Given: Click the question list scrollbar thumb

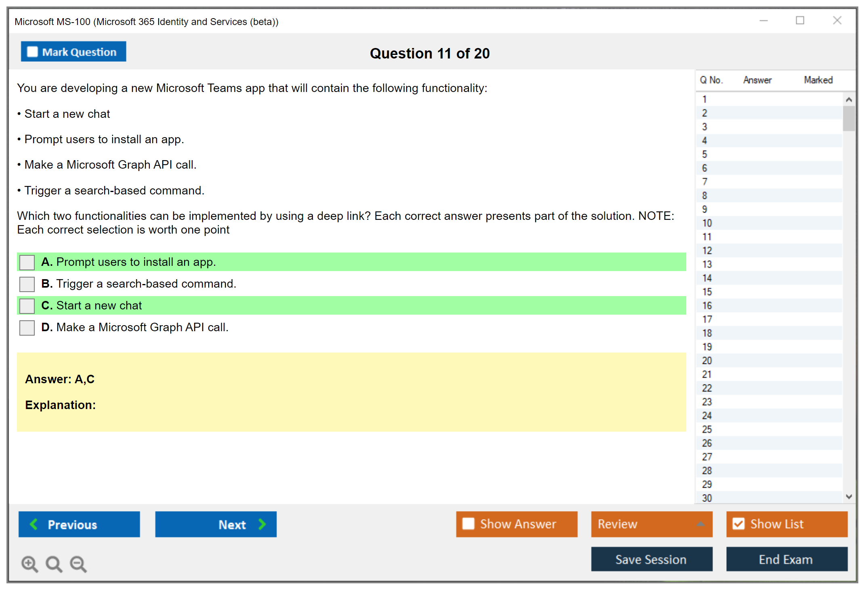Looking at the screenshot, I should (849, 118).
